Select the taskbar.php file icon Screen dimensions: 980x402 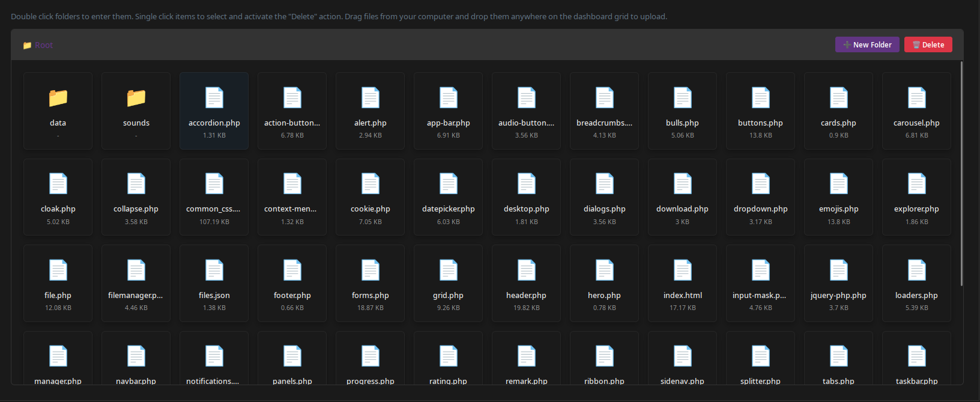pos(917,356)
